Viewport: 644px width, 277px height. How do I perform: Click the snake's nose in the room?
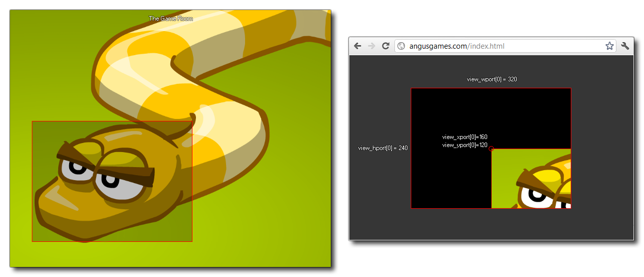(55, 198)
